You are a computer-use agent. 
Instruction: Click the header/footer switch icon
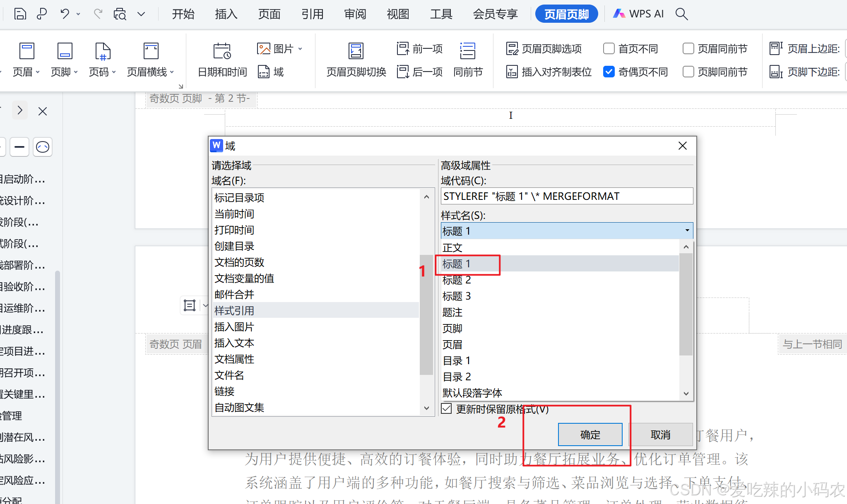[x=356, y=51]
